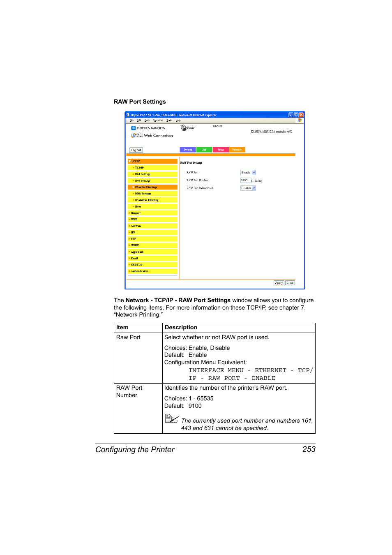Click the READY status text
The width and height of the screenshot is (392, 555).
pos(218,126)
